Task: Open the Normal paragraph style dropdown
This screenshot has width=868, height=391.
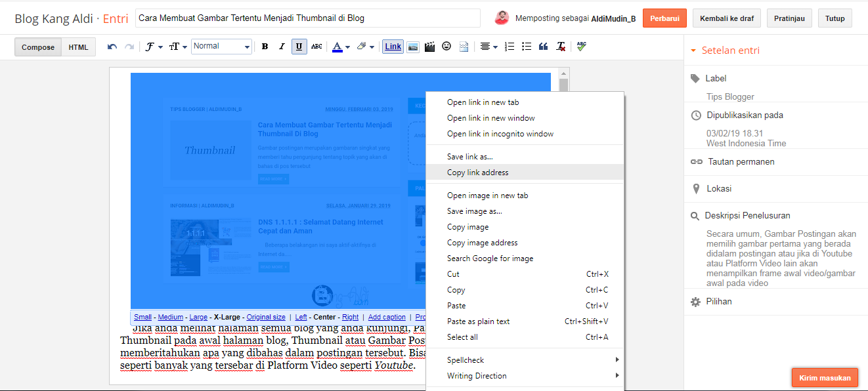Action: [221, 47]
